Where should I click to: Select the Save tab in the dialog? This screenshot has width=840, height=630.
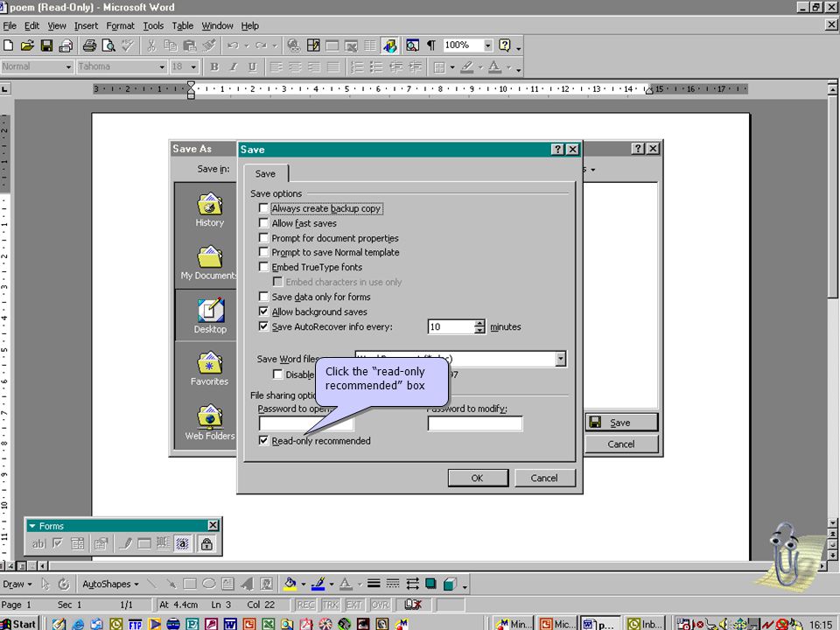tap(265, 173)
